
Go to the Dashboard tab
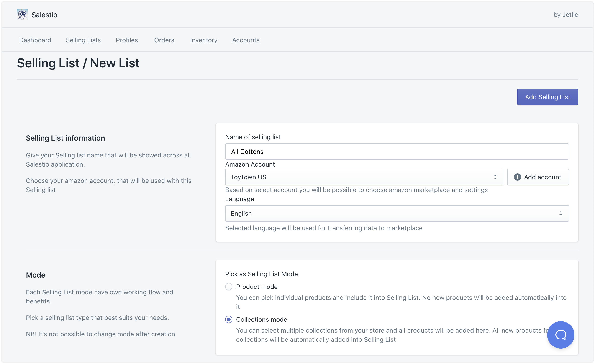35,40
